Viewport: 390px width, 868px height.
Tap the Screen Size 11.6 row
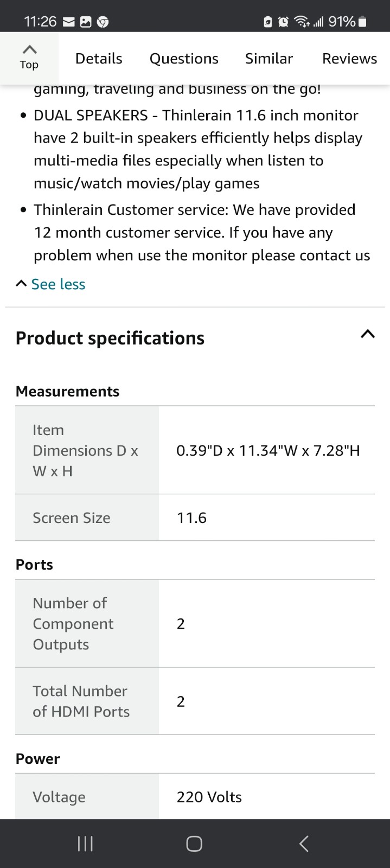(195, 518)
